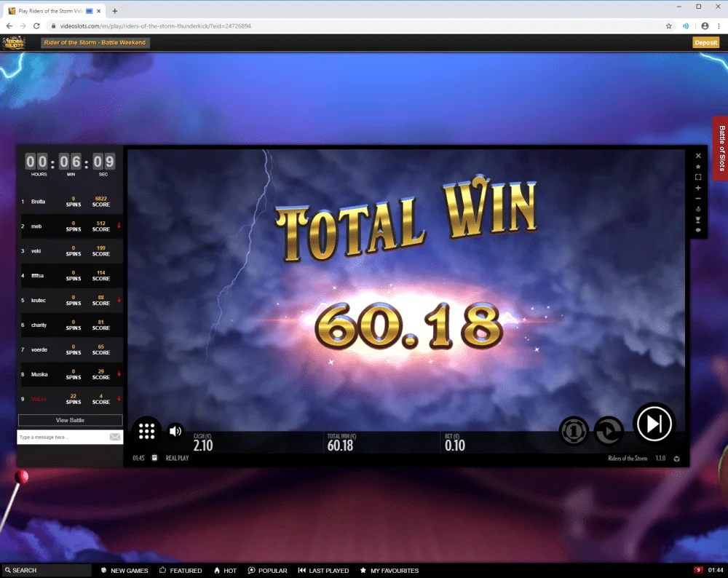
Task: Close the game panel X
Action: pos(698,156)
